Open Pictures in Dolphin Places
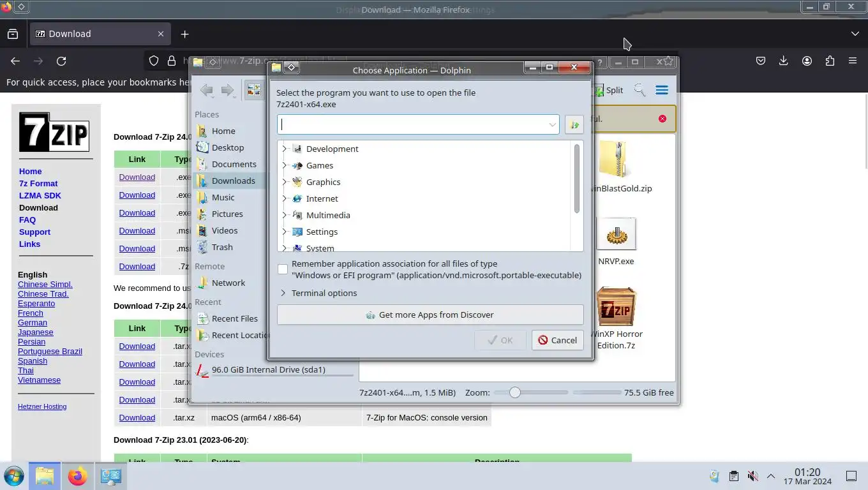Screen dimensions: 868x490 pos(227,214)
